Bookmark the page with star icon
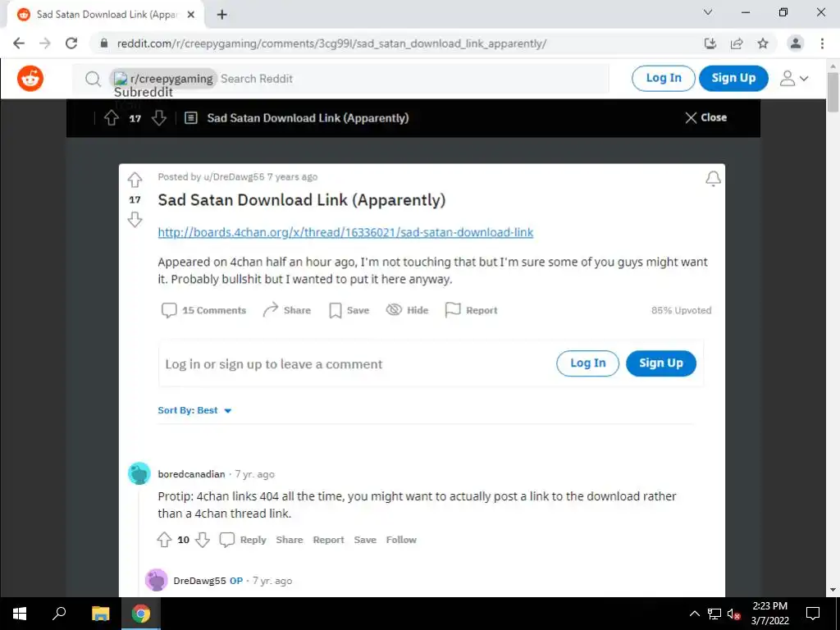The height and width of the screenshot is (630, 840). (x=763, y=43)
